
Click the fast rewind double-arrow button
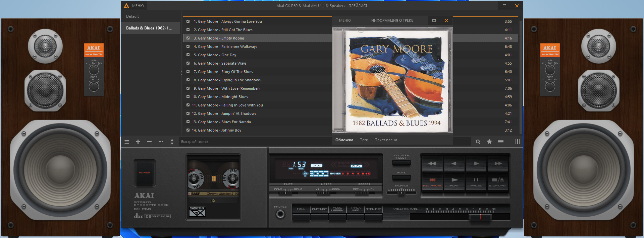tap(432, 163)
